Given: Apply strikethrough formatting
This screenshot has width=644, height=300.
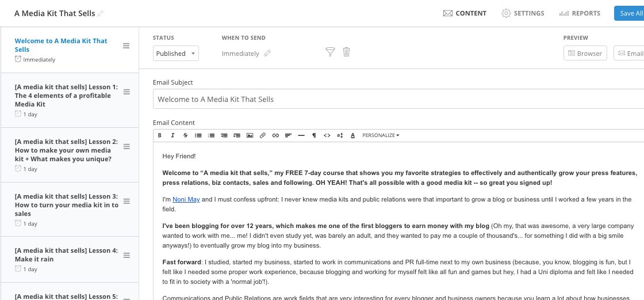Looking at the screenshot, I should point(185,135).
